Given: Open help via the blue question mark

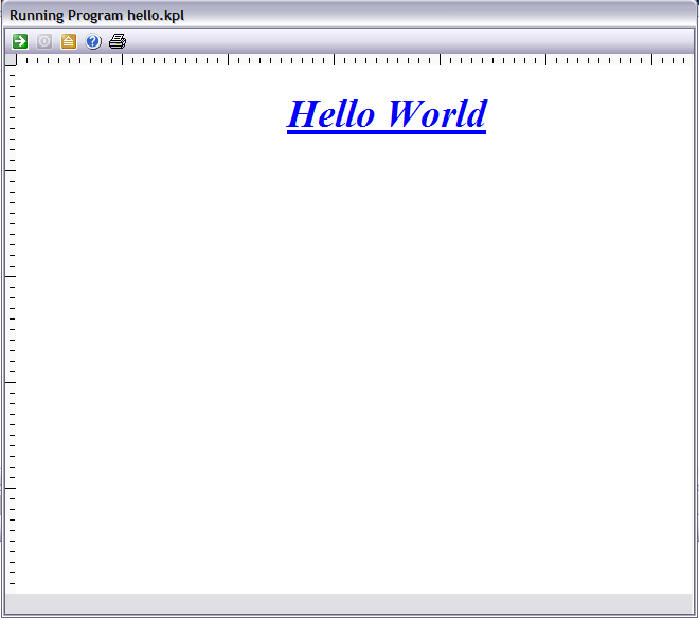Looking at the screenshot, I should pyautogui.click(x=93, y=42).
